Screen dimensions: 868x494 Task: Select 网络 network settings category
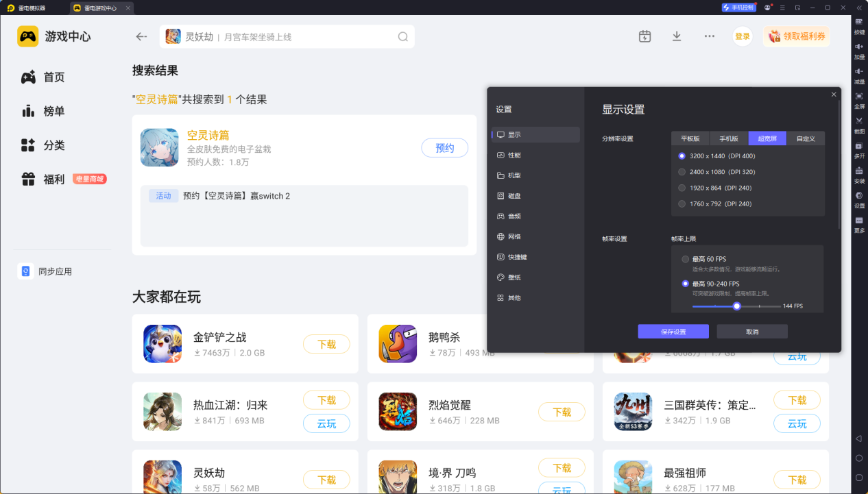coord(536,236)
